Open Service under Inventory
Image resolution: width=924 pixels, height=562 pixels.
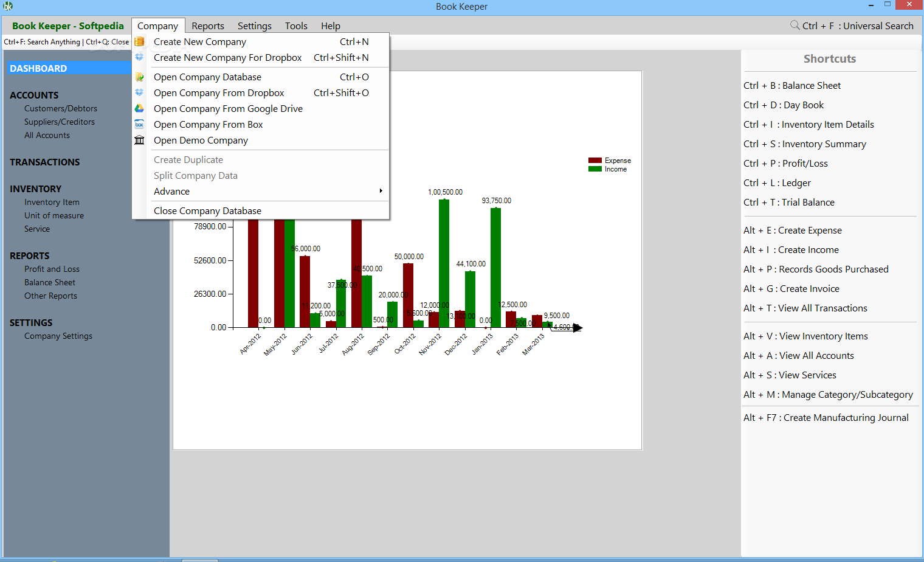pyautogui.click(x=37, y=229)
